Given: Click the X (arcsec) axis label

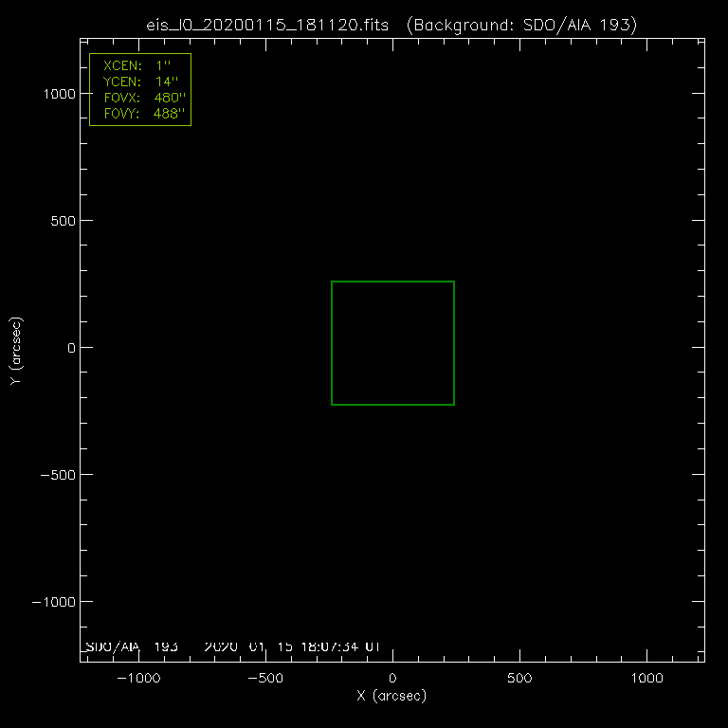Looking at the screenshot, I should (x=391, y=697).
